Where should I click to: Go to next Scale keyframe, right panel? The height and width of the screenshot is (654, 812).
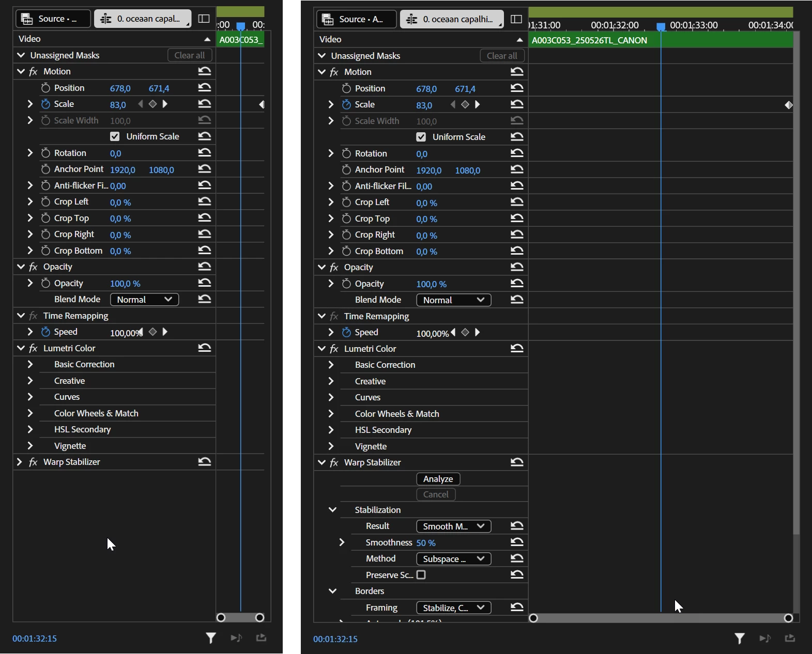(x=478, y=104)
